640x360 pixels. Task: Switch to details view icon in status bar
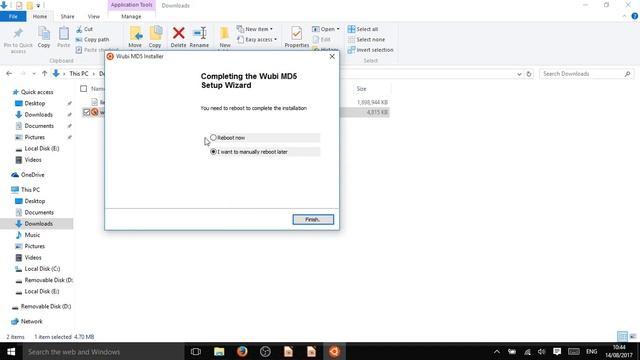pos(622,336)
